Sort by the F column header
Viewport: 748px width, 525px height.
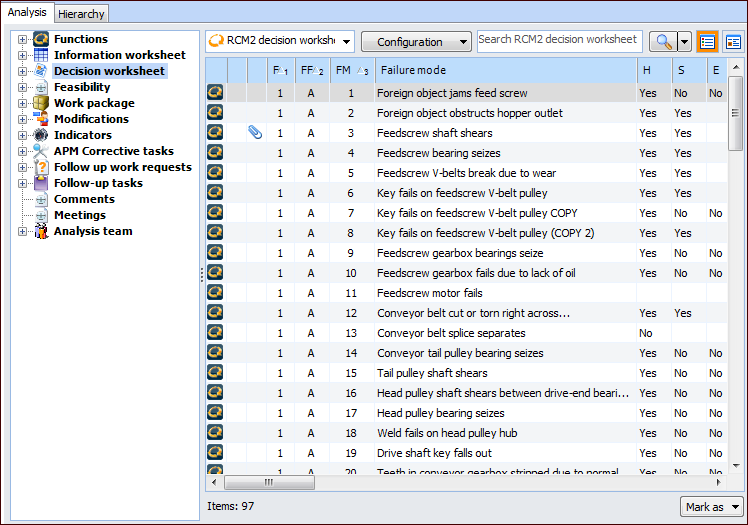point(280,70)
